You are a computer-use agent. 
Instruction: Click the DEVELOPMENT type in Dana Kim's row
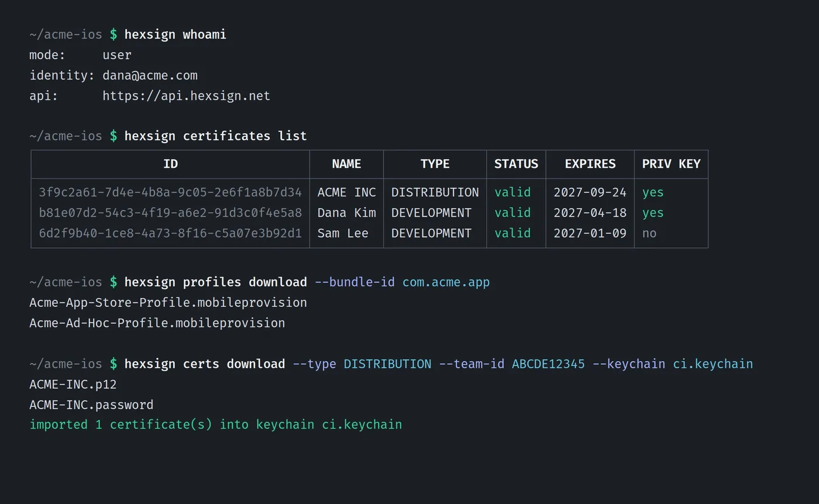(431, 213)
